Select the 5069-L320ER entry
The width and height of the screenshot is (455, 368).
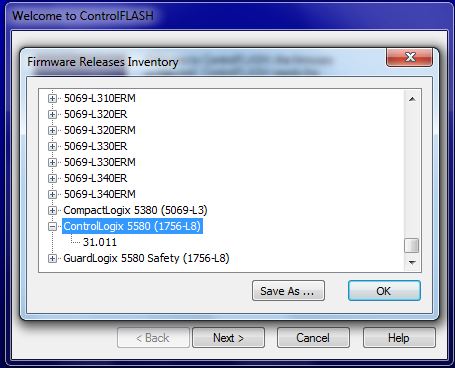click(96, 114)
